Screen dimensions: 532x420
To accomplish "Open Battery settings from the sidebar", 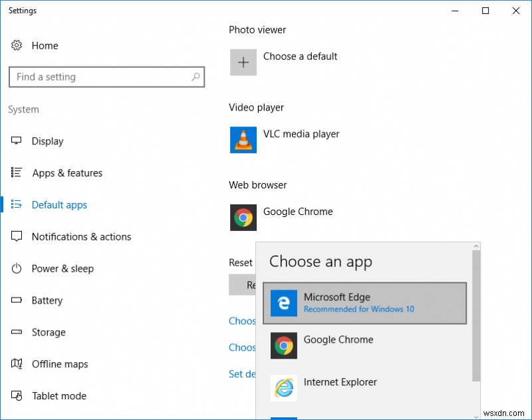I will coord(16,301).
